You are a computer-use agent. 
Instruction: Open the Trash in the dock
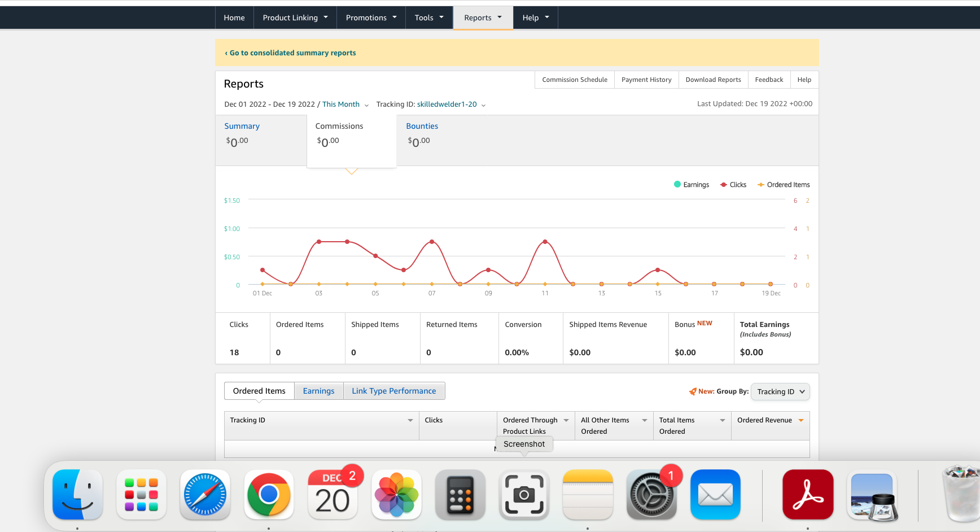pyautogui.click(x=961, y=495)
